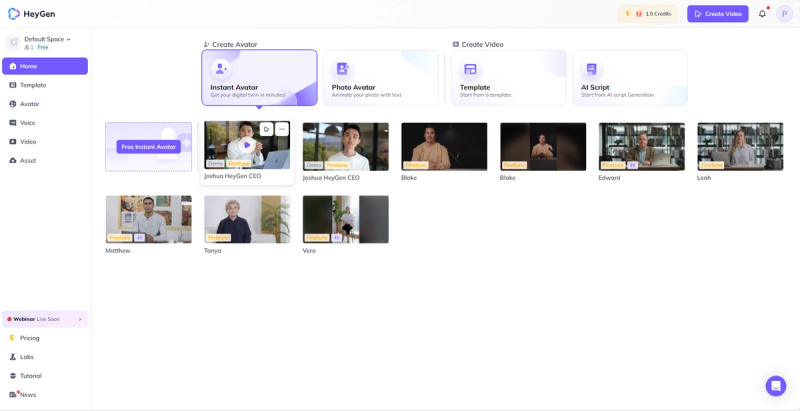
Task: Choose the AI Script card
Action: click(x=630, y=78)
